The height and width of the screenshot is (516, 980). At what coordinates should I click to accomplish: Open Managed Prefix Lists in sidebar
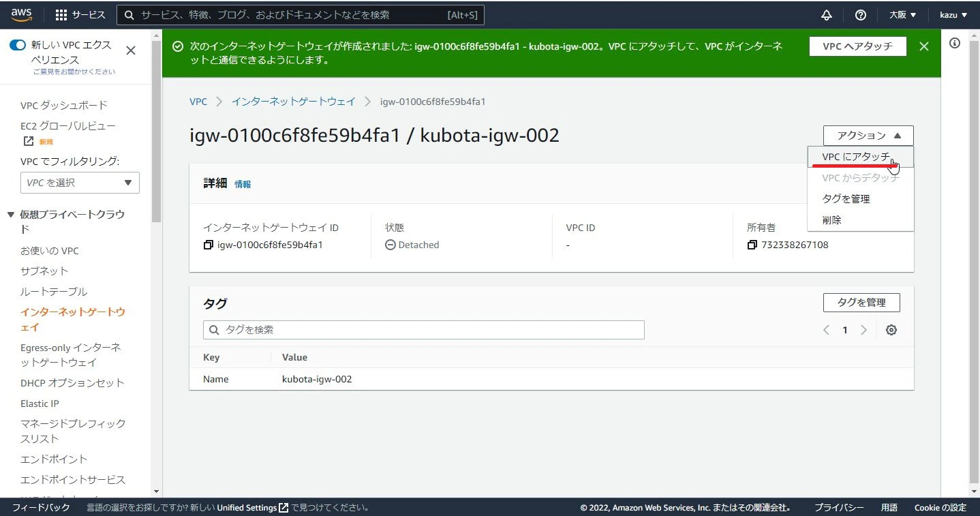tap(73, 431)
